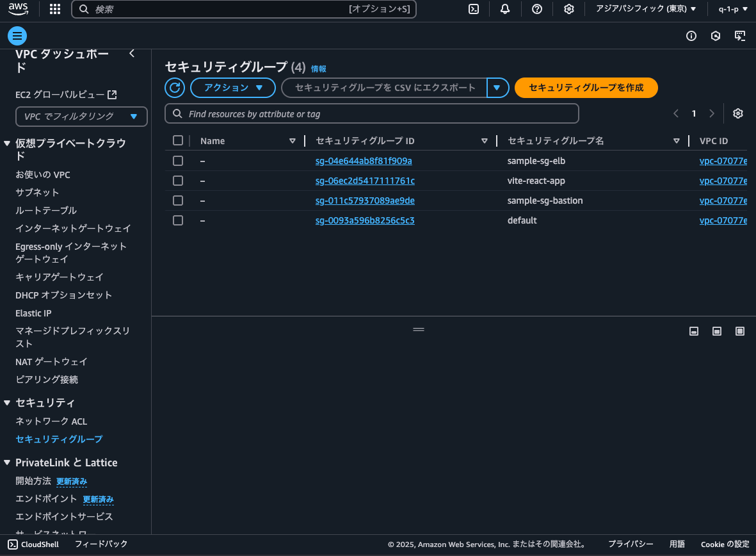Focus the Find resources by attribute search field
756x556 pixels.
pyautogui.click(x=372, y=114)
